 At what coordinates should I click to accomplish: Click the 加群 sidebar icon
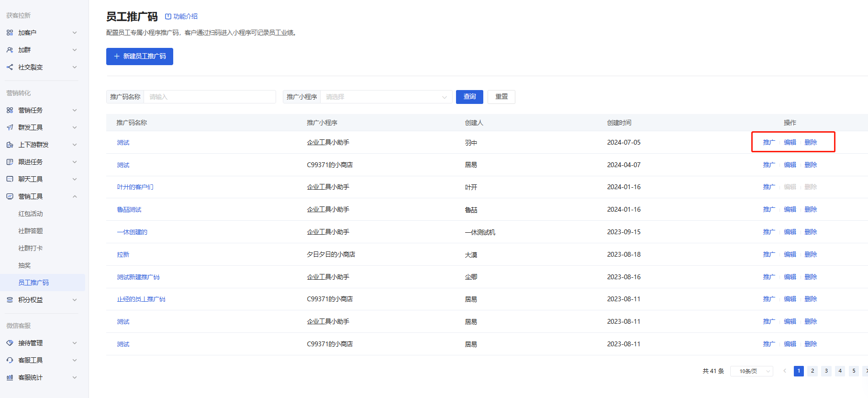click(x=10, y=50)
